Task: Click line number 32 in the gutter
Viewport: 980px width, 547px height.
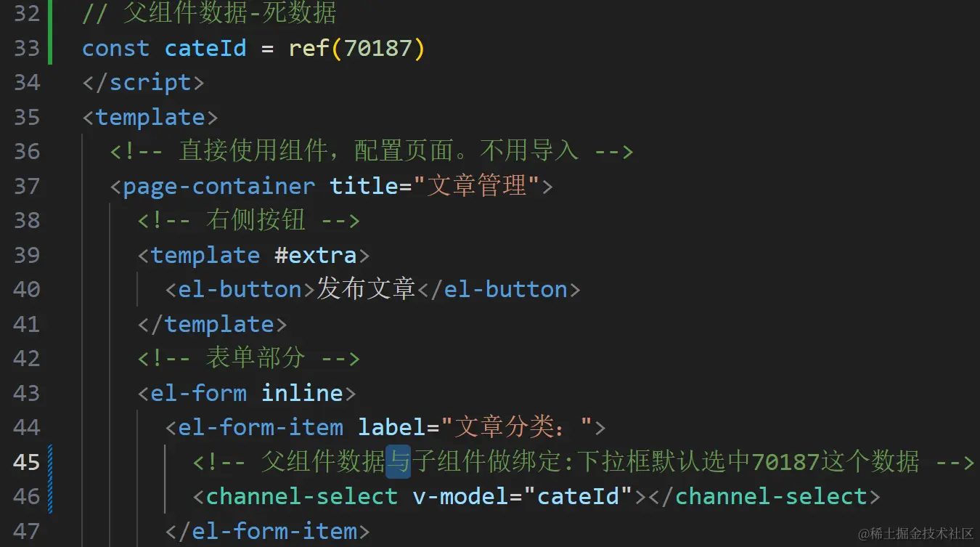Action: pos(27,14)
